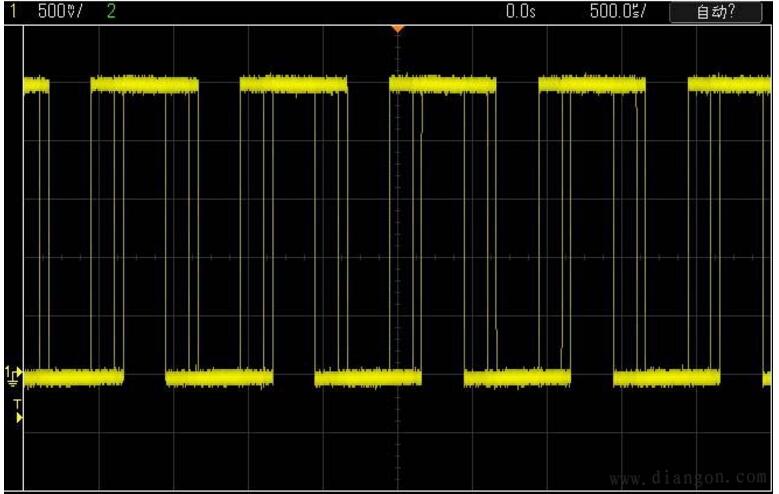Viewport: 779px width, 494px height.
Task: Click the 0.0s time delay readout
Action: click(520, 11)
